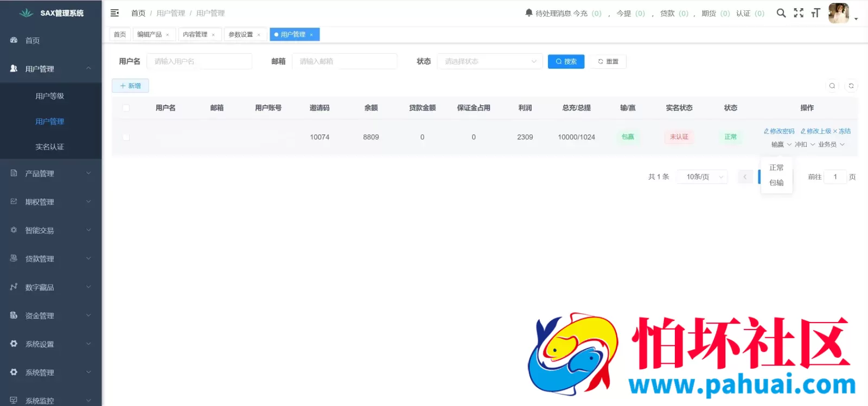Click the blue 搜索 button

pos(566,61)
